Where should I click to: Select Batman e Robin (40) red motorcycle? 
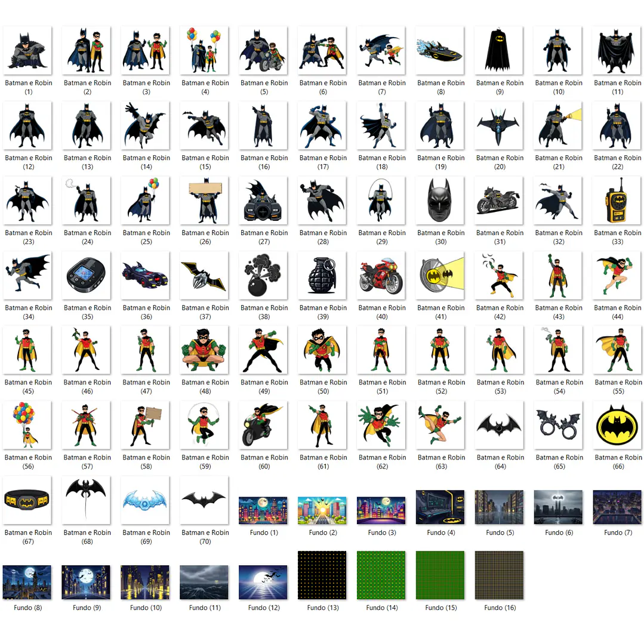(x=381, y=275)
